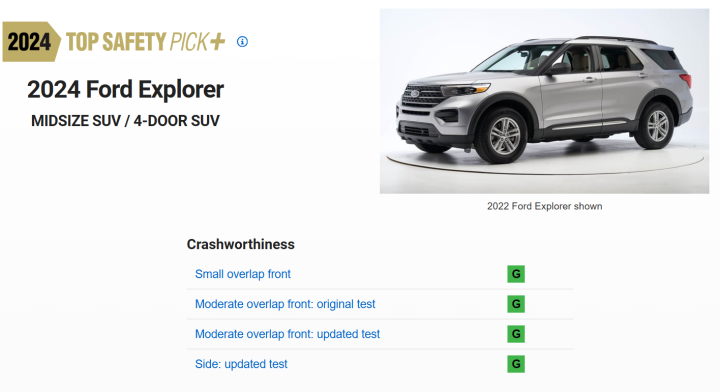Viewport: 720px width, 392px height.
Task: Click the MIDSIZE SUV / 4-DOOR SUV subtitle
Action: (x=125, y=121)
